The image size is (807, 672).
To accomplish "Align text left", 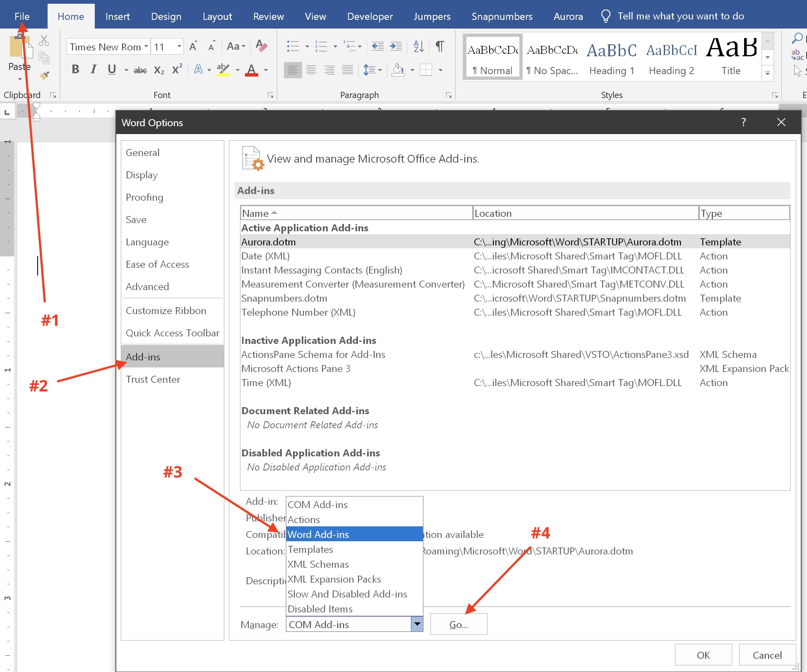I will pyautogui.click(x=293, y=70).
